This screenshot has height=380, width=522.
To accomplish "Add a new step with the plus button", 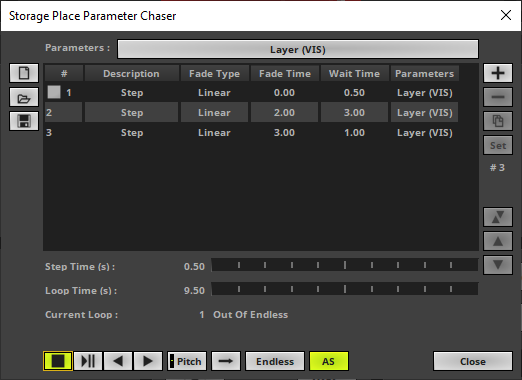I will pos(498,73).
